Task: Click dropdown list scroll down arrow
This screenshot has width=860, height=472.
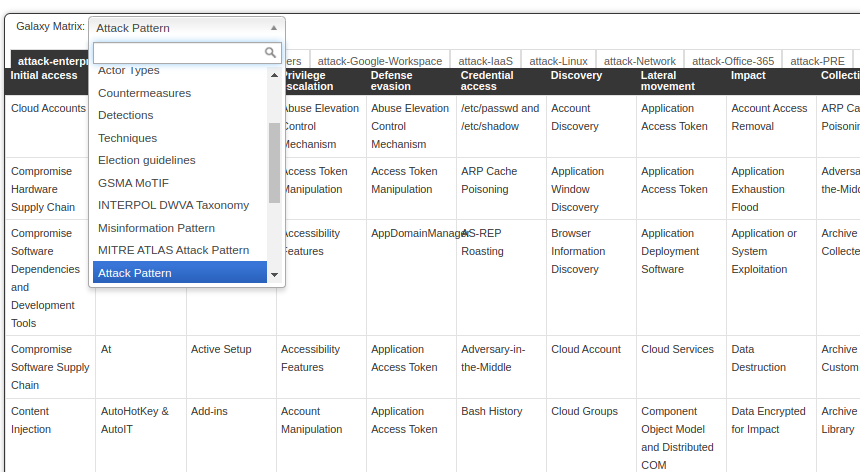Action: 274,275
